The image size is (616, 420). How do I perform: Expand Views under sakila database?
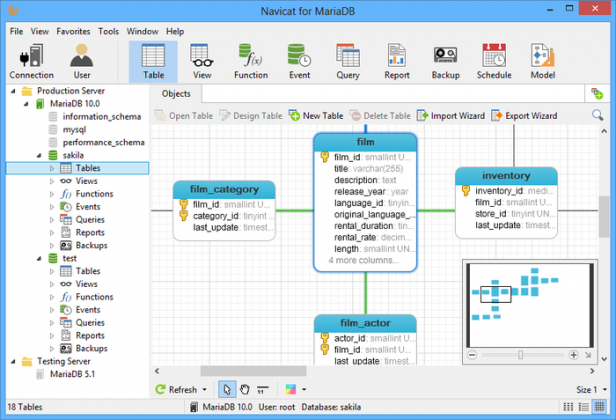[x=52, y=181]
